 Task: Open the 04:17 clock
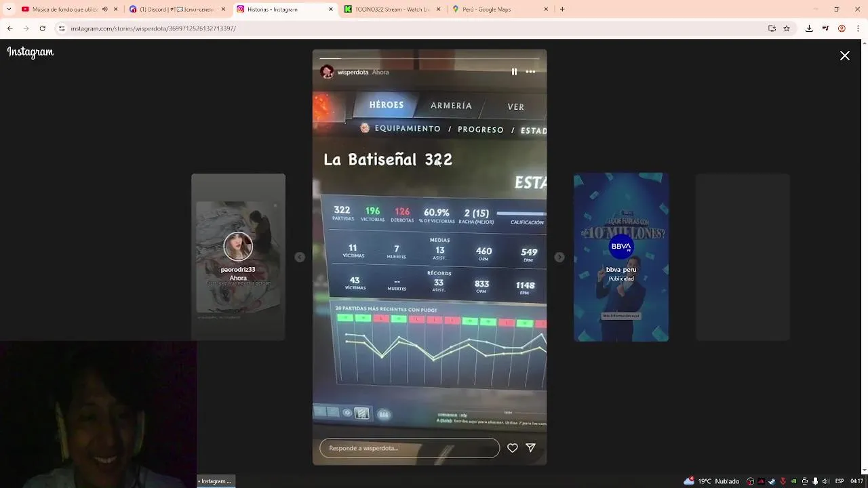tap(857, 481)
